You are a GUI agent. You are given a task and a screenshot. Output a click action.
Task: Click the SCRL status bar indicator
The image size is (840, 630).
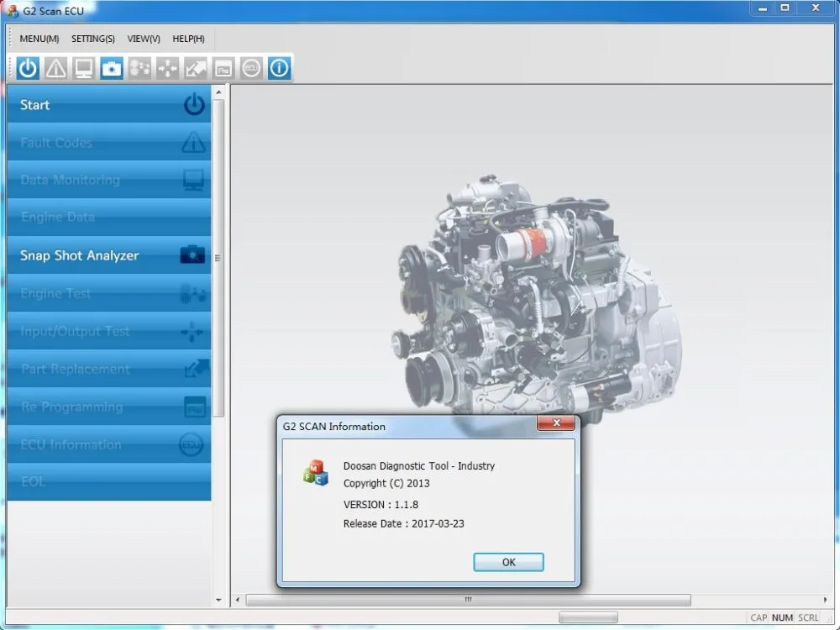coord(808,617)
